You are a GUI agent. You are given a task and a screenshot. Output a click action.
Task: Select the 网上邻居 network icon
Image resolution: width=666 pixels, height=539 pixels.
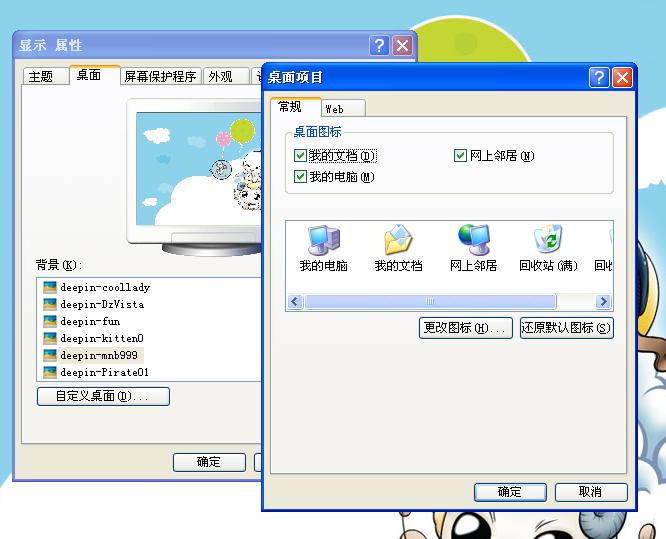point(473,248)
